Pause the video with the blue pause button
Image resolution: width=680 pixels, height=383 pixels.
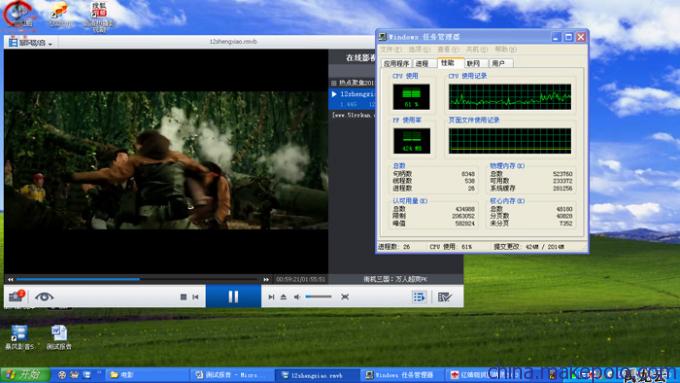[x=233, y=297]
